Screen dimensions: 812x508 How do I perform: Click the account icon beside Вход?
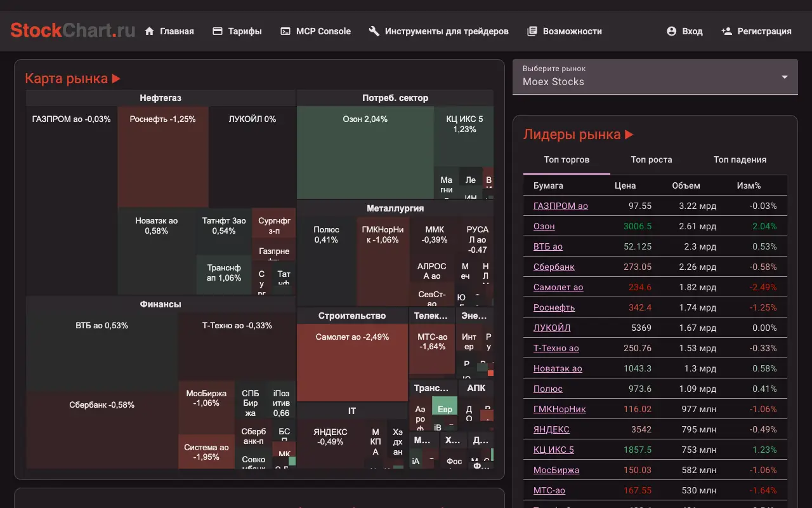point(672,31)
